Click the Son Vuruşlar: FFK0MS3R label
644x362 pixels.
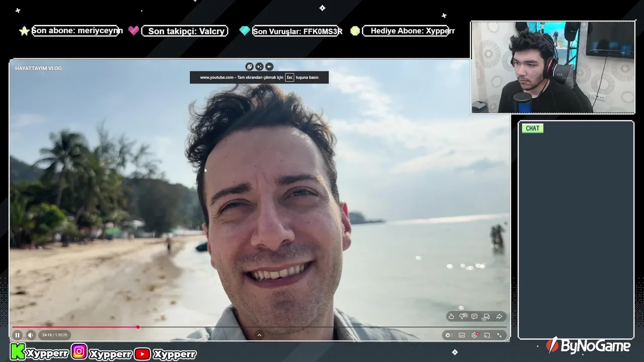click(297, 31)
